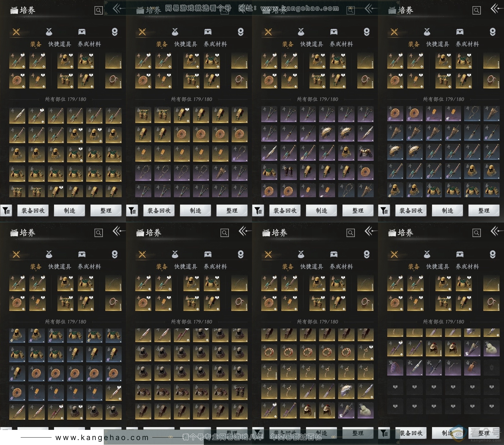Select gem category icon in third bottom-row panel
The height and width of the screenshot is (445, 504).
(x=367, y=254)
